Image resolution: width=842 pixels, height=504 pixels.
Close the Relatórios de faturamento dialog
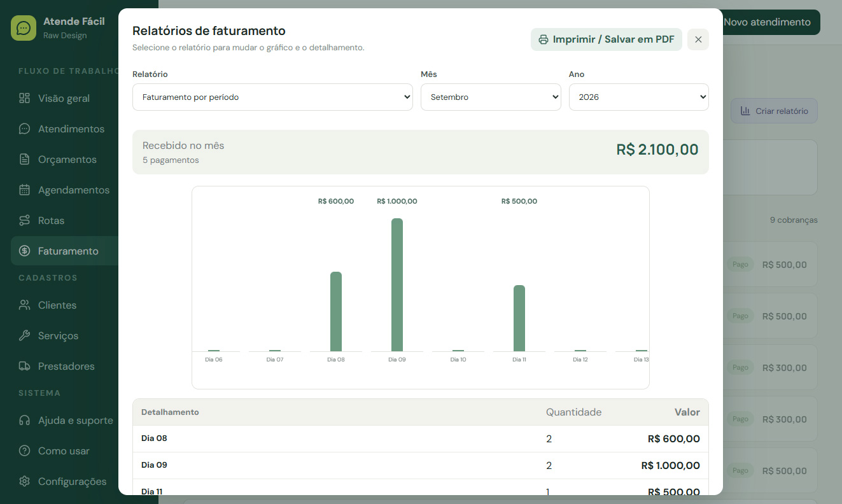coord(698,39)
